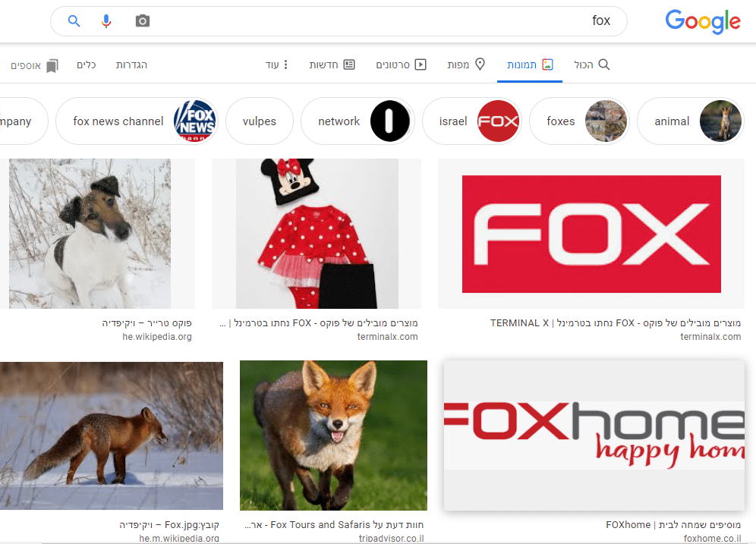Open the Tools (כלים) options
This screenshot has height=544, width=756.
tap(86, 65)
